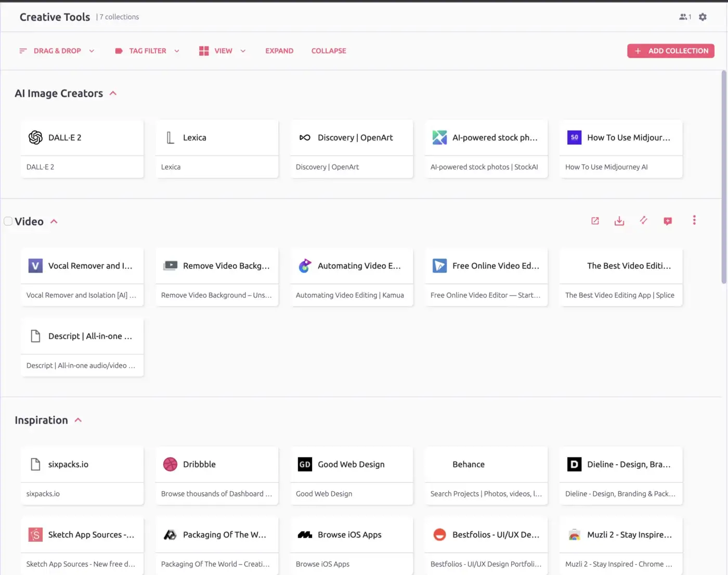The image size is (728, 575).
Task: Click the Muzli 2 favicon icon
Action: coord(574,534)
